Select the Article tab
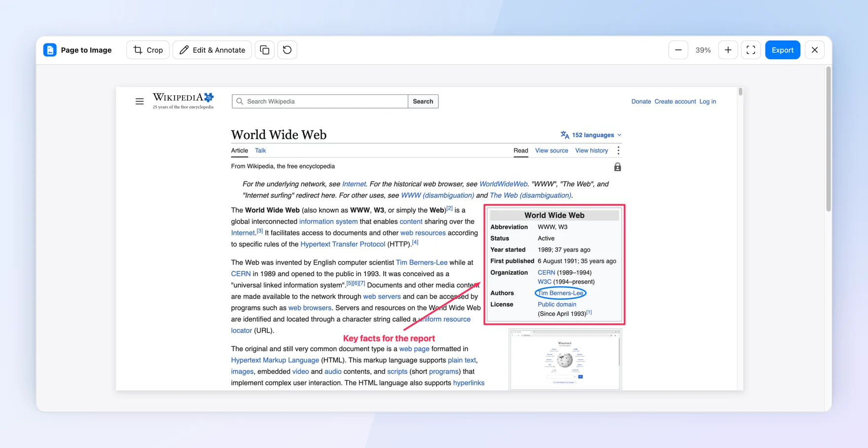Viewport: 868px width, 448px height. [x=239, y=150]
